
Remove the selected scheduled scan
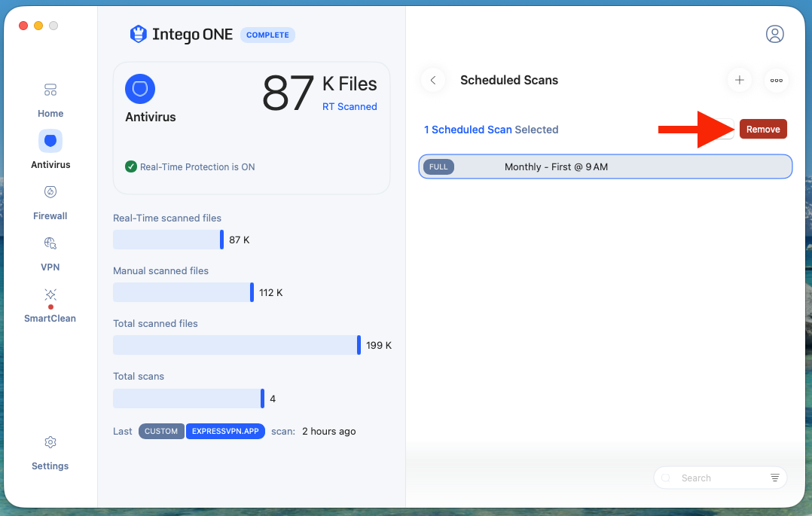click(x=763, y=129)
